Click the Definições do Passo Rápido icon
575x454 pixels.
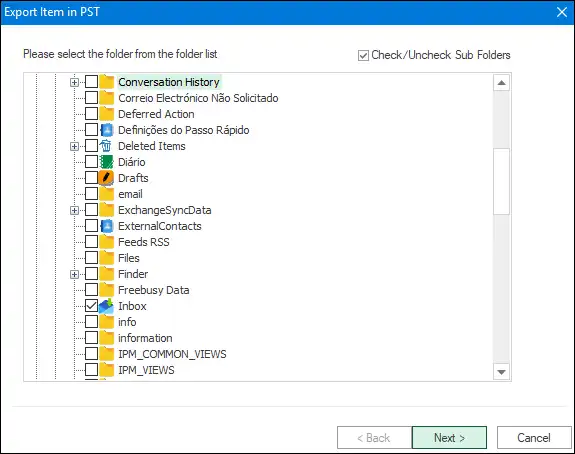[106, 130]
